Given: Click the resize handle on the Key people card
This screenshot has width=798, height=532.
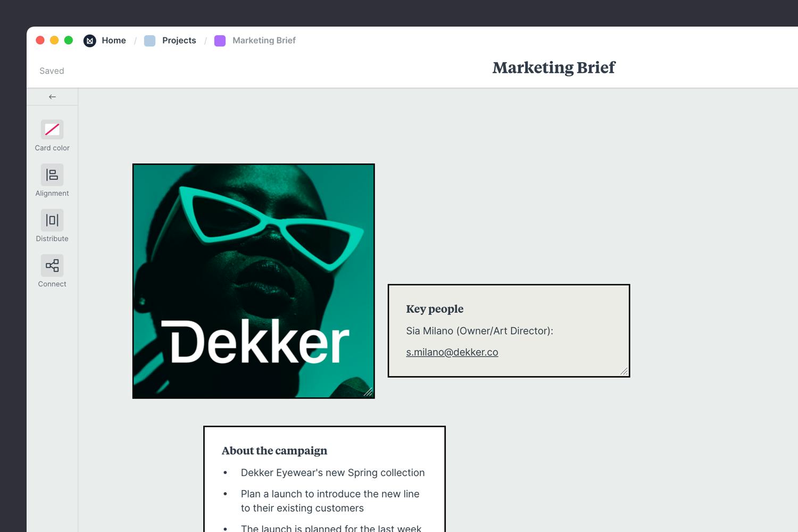Looking at the screenshot, I should [625, 371].
